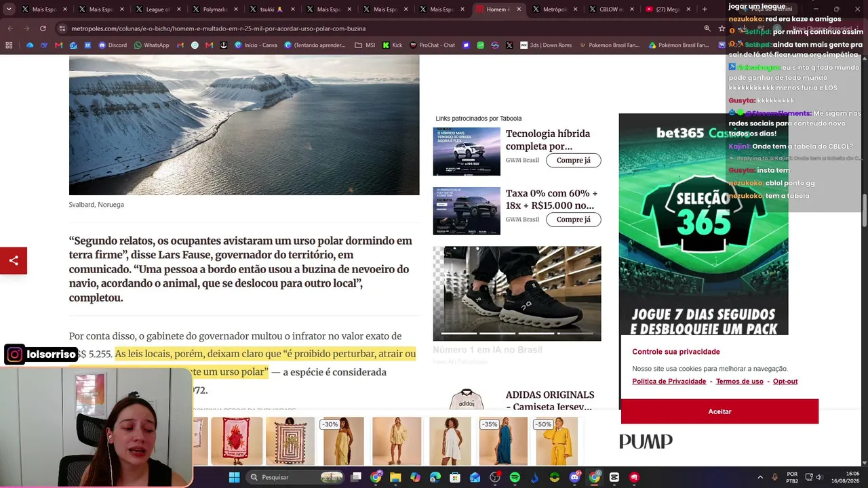Screen dimensions: 868x488
Task: Switch to the CBLOW tab
Action: point(612,9)
